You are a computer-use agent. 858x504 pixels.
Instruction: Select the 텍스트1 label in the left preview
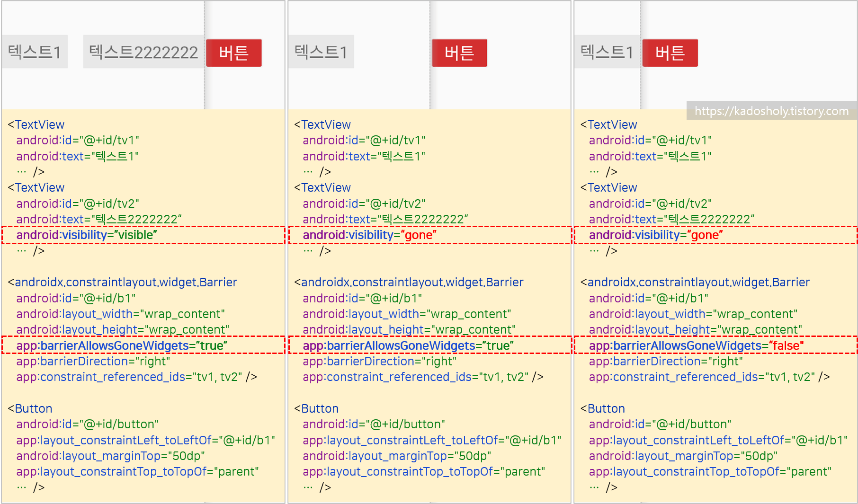point(35,52)
